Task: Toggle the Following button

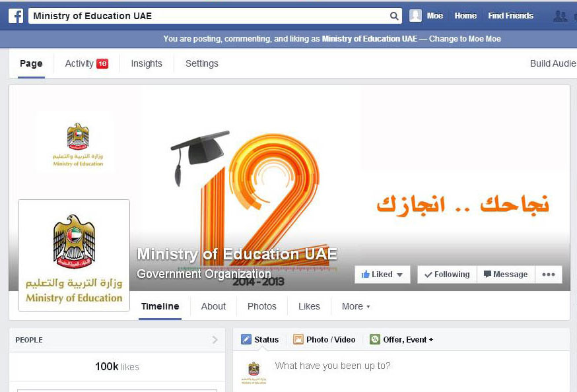Action: 447,275
